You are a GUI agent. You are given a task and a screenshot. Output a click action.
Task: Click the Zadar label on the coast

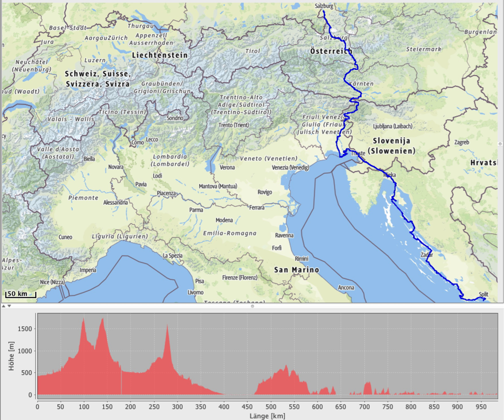[x=427, y=255]
